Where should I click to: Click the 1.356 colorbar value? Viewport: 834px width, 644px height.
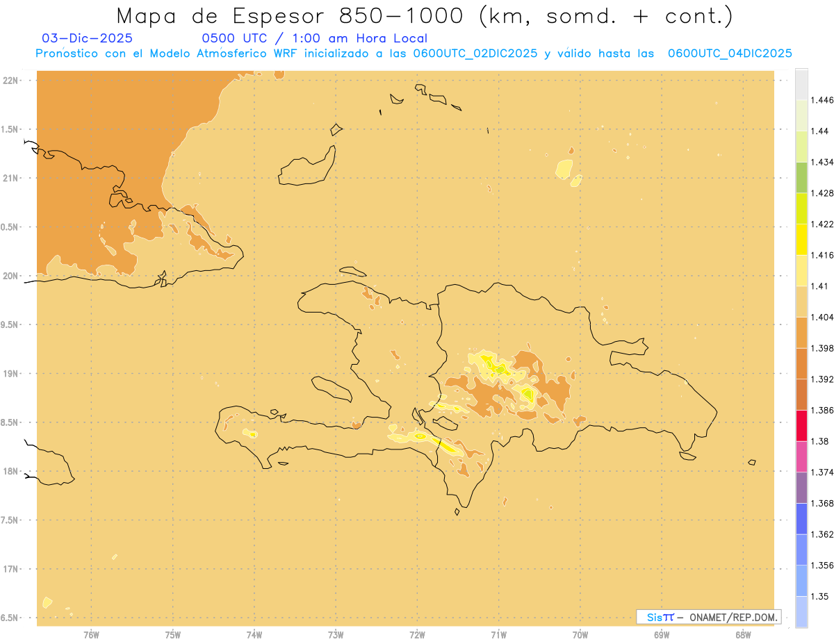pyautogui.click(x=822, y=565)
